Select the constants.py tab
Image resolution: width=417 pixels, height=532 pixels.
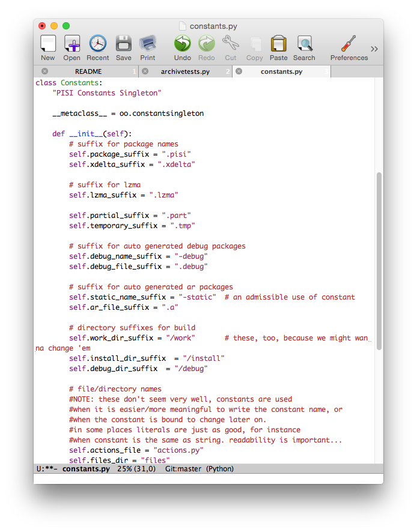click(x=282, y=71)
